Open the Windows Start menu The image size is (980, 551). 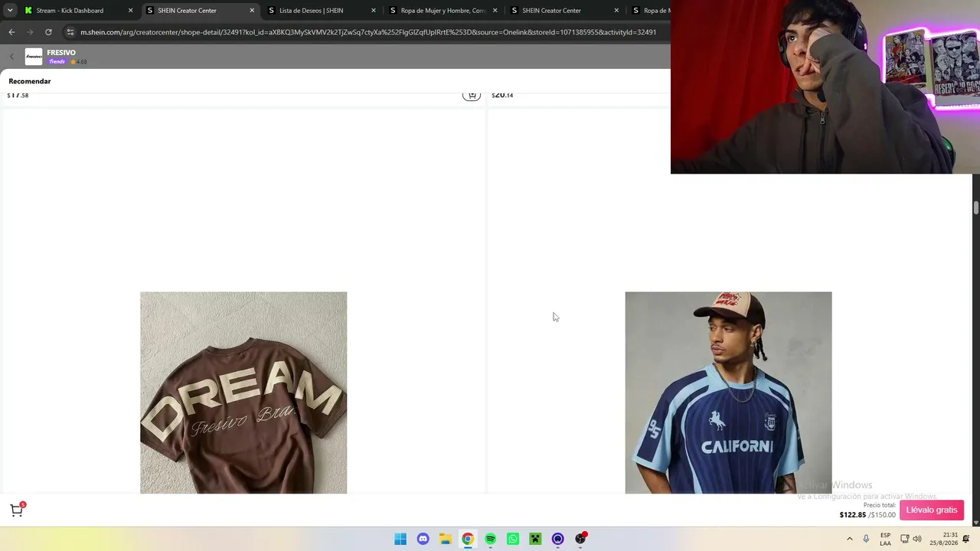pos(400,539)
